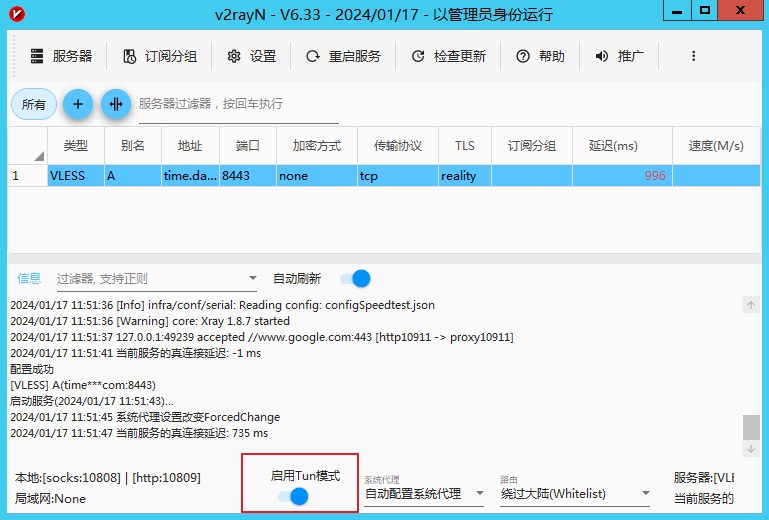Click the log line Xray 1.8.7 started

[x=150, y=321]
